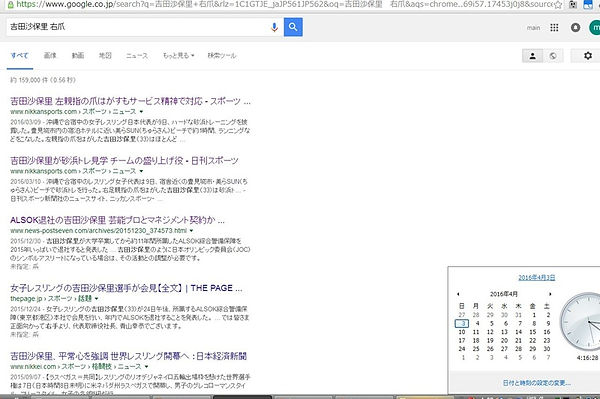
Task: Open result 吉田沙保里 左親指の爪はがすも
Action: pyautogui.click(x=130, y=101)
